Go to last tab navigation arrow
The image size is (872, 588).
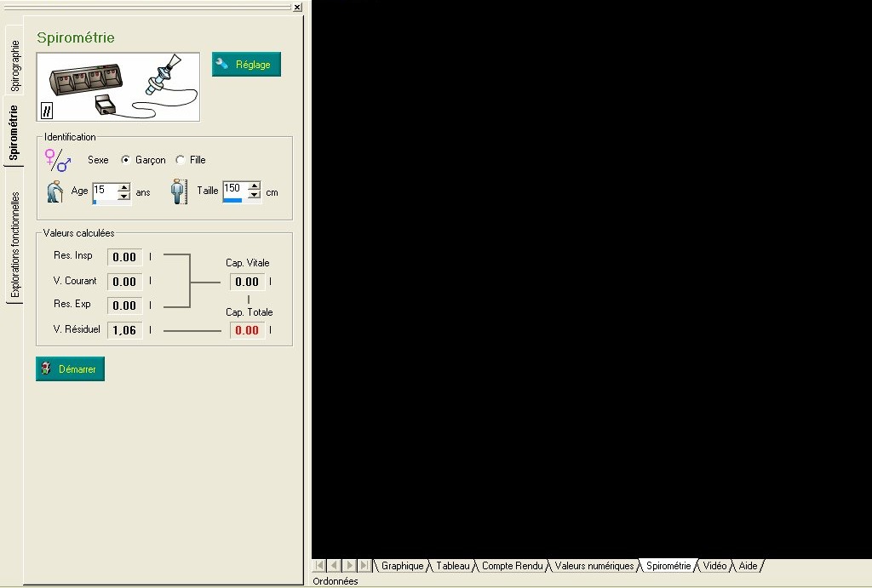[364, 565]
